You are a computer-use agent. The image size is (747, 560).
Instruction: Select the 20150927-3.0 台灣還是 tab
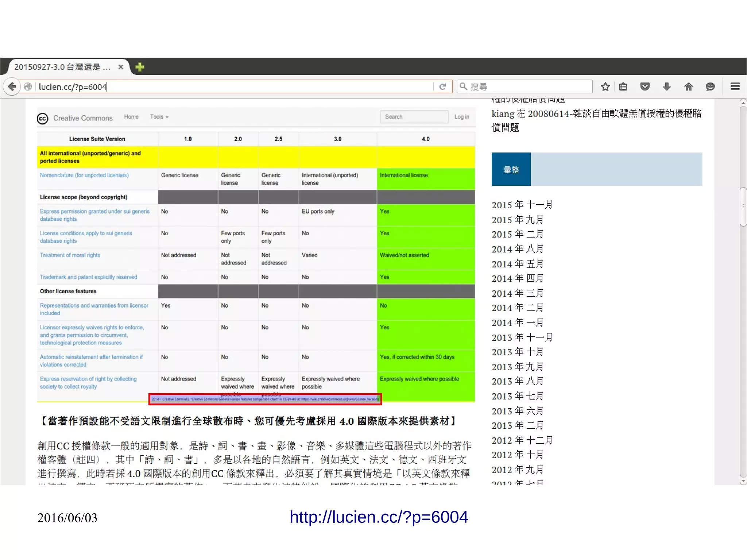click(62, 67)
